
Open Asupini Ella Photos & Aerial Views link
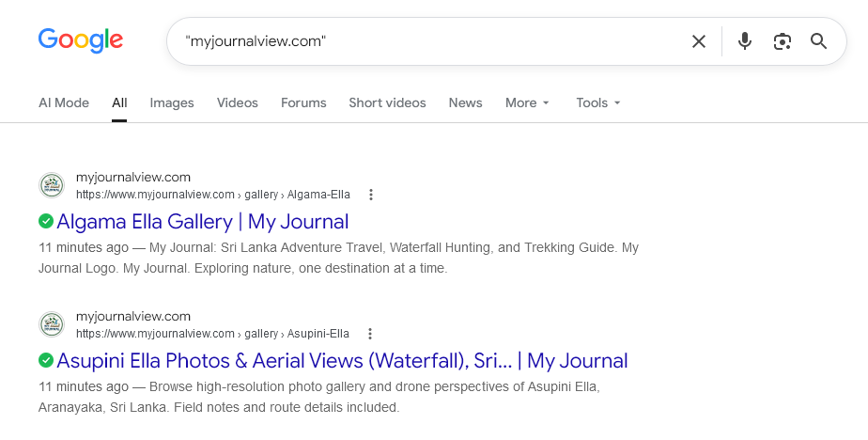coord(342,361)
